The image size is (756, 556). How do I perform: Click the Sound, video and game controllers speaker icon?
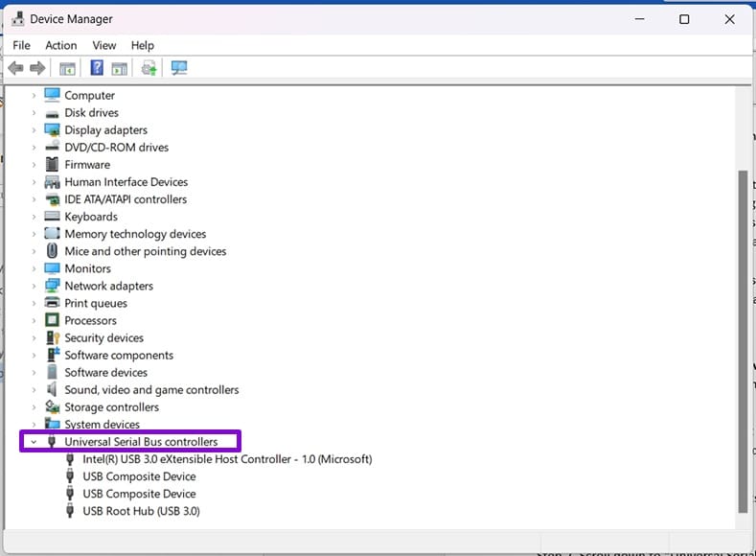[x=52, y=388]
